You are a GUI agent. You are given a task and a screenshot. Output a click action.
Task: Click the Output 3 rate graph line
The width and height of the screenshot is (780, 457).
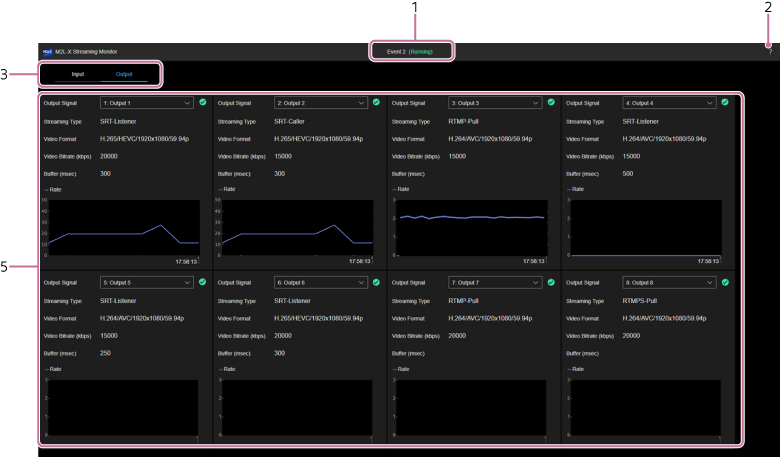(470, 217)
